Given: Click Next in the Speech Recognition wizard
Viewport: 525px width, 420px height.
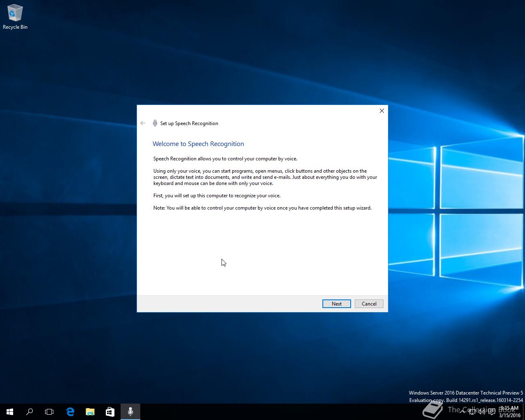Looking at the screenshot, I should coord(336,304).
